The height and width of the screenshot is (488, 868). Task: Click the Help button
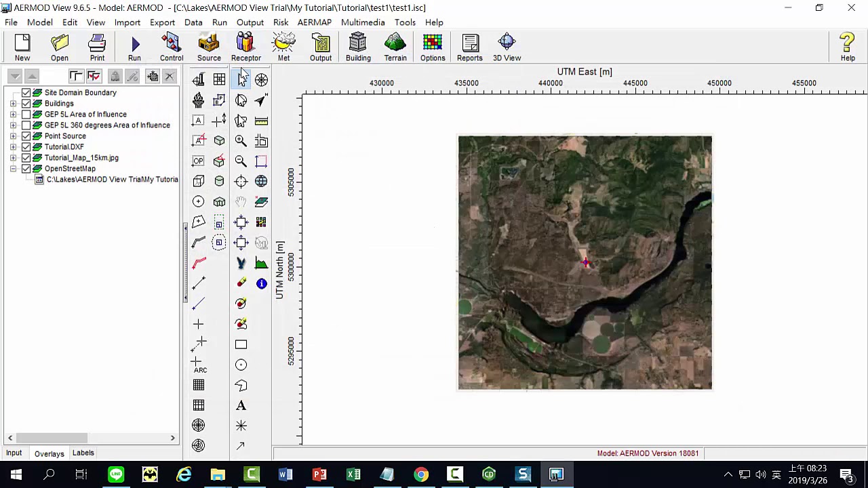[848, 47]
